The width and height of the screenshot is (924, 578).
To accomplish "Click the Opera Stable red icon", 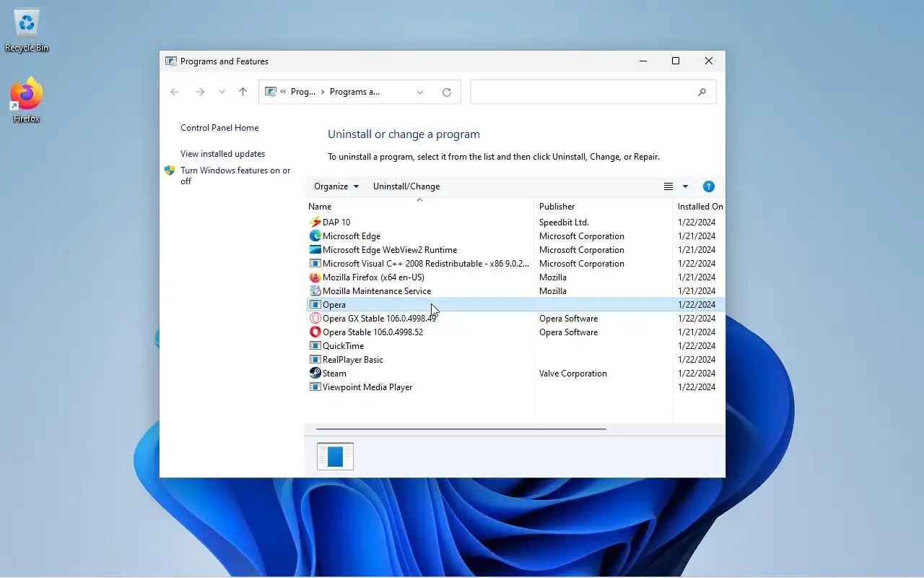I will pyautogui.click(x=315, y=332).
